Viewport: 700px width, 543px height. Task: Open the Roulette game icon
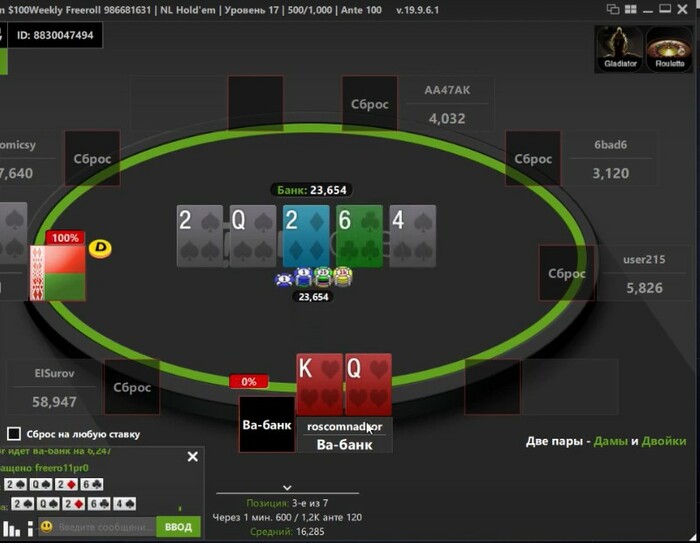[x=669, y=48]
